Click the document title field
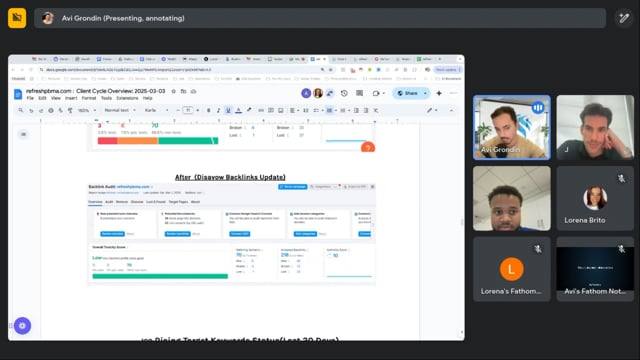 96,91
